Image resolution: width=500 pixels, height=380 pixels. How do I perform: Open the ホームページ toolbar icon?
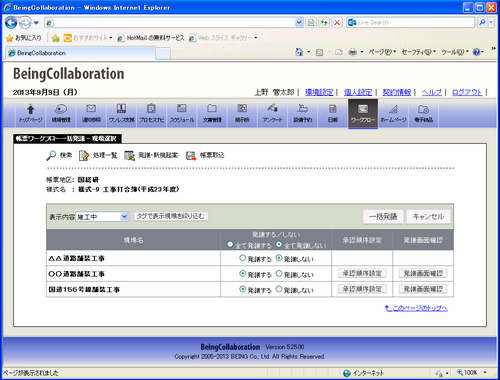[x=393, y=113]
